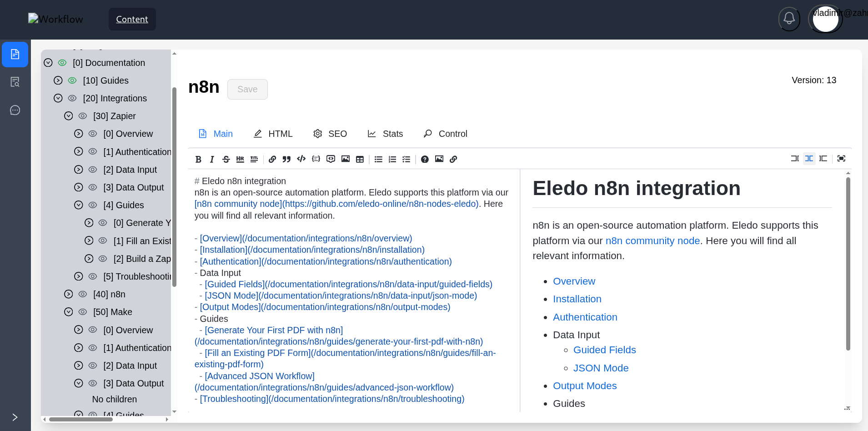Insert code comment bubble
The image size is (868, 431).
pyautogui.click(x=331, y=159)
